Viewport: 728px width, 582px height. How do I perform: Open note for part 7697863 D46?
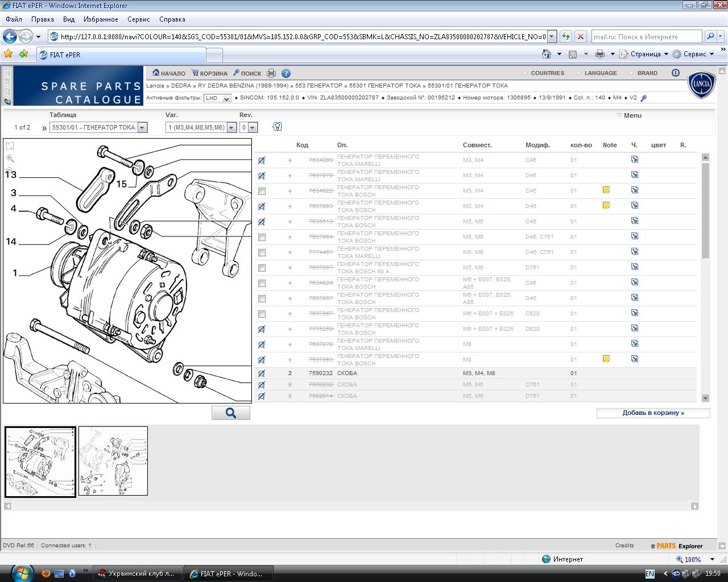606,206
